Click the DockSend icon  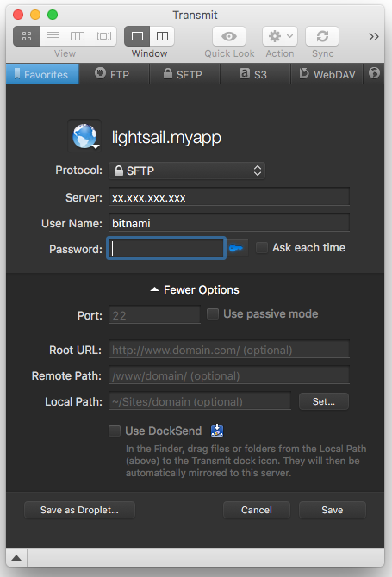point(217,431)
